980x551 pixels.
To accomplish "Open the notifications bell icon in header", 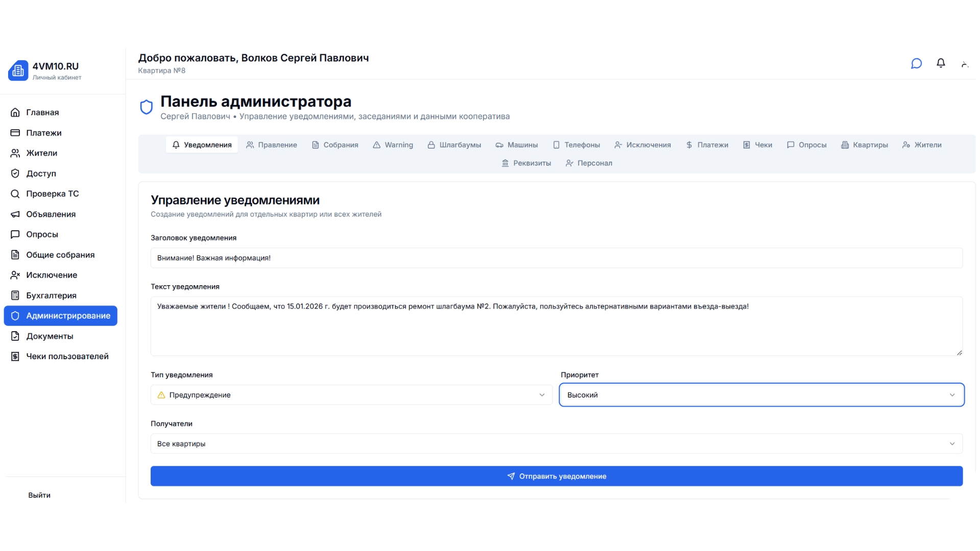I will 941,63.
